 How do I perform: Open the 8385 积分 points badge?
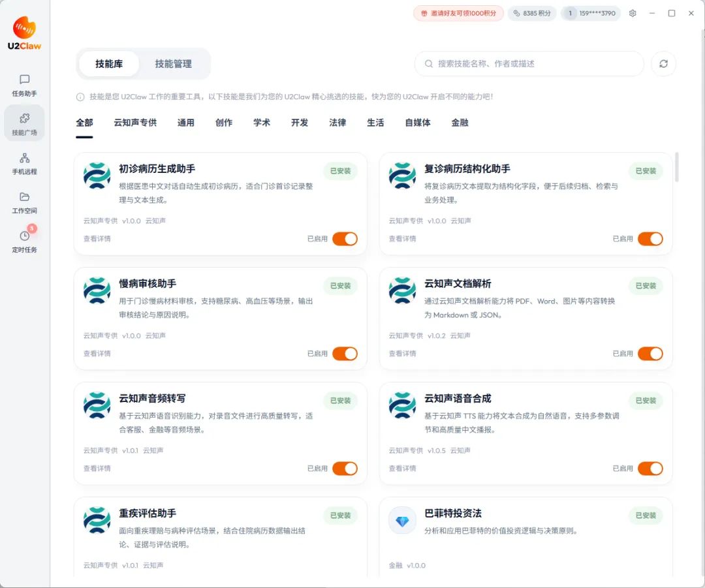pos(532,14)
